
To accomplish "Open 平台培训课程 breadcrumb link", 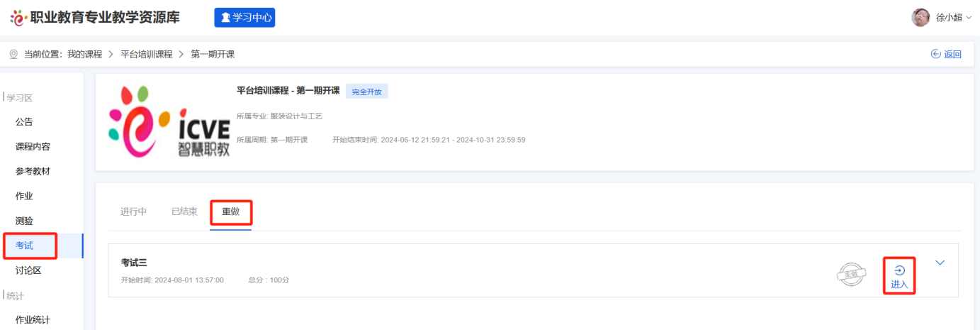I will tap(146, 54).
